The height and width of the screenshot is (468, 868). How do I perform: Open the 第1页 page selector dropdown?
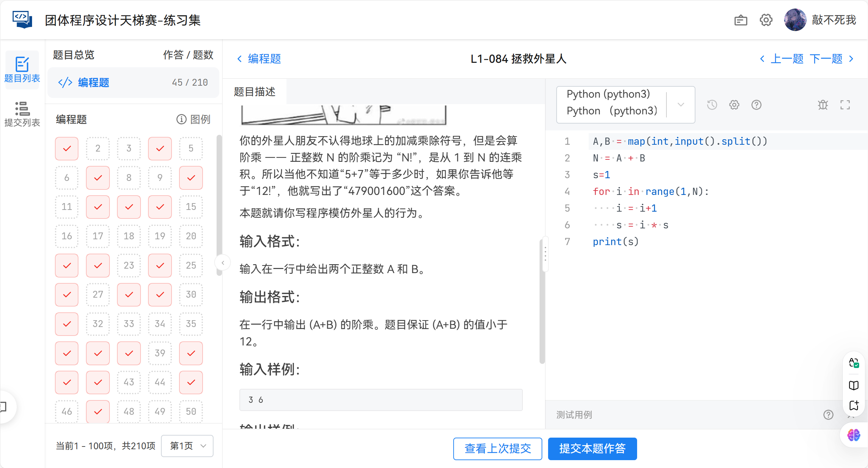(x=187, y=446)
